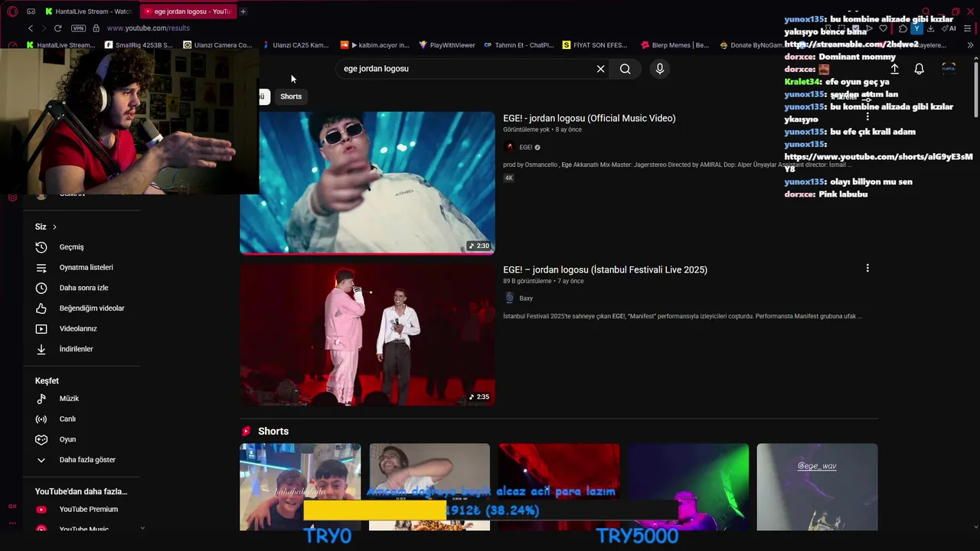Open the SmallRig 4253B bookmark
This screenshot has height=551, width=980.
pos(139,45)
